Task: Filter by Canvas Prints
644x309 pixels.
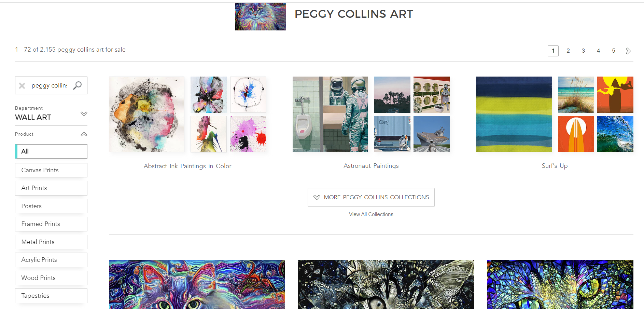Action: tap(51, 170)
